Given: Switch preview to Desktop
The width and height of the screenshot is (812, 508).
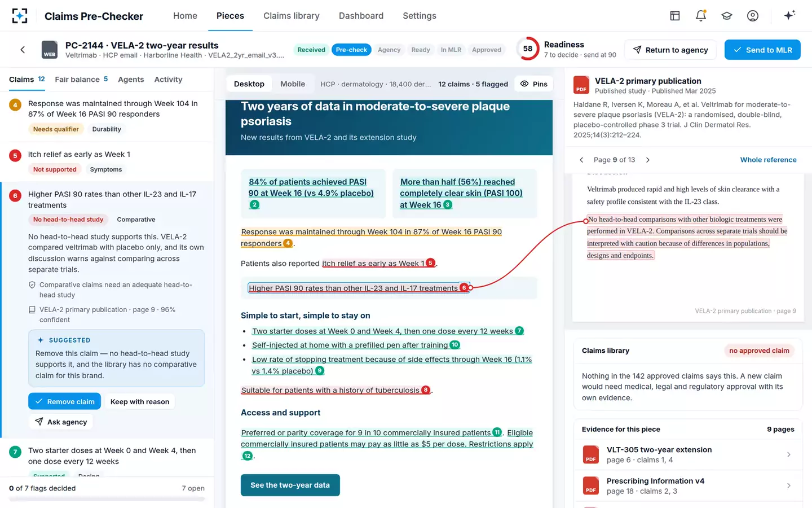Looking at the screenshot, I should click(249, 84).
